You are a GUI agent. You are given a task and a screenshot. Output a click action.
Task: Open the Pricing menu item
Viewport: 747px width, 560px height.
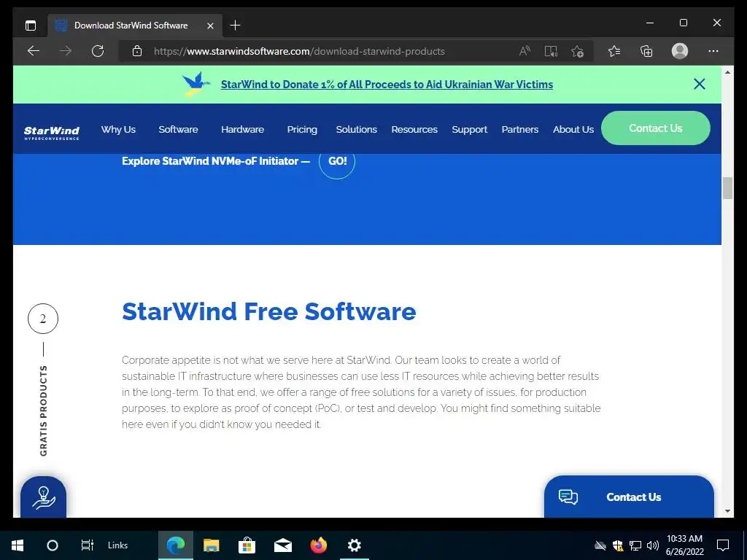pyautogui.click(x=302, y=129)
